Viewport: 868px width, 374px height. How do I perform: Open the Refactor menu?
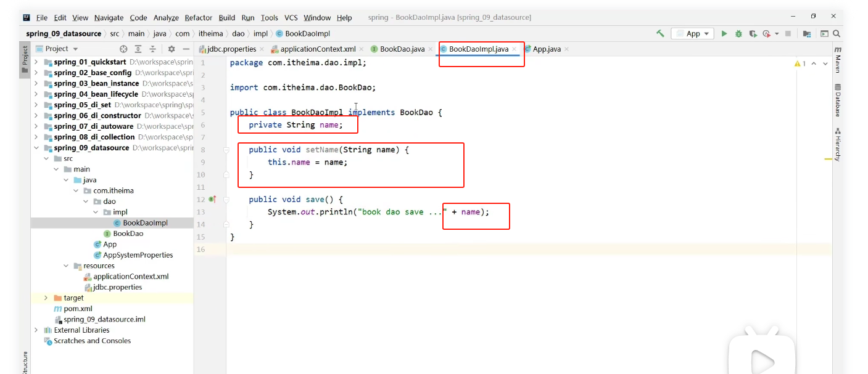point(199,18)
